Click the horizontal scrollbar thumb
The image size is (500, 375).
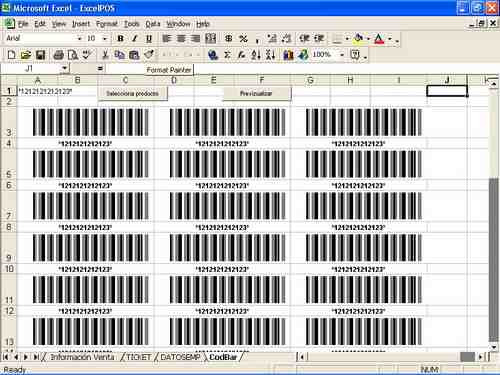(x=467, y=357)
